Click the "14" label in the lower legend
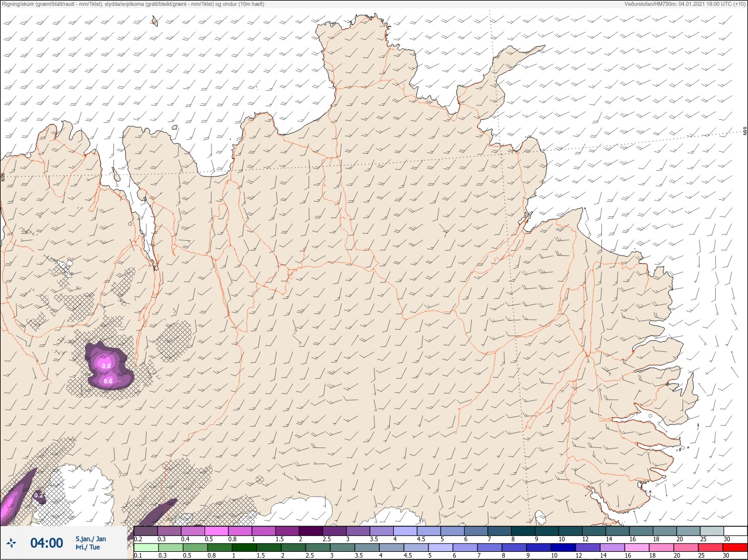This screenshot has width=748, height=560. click(603, 555)
